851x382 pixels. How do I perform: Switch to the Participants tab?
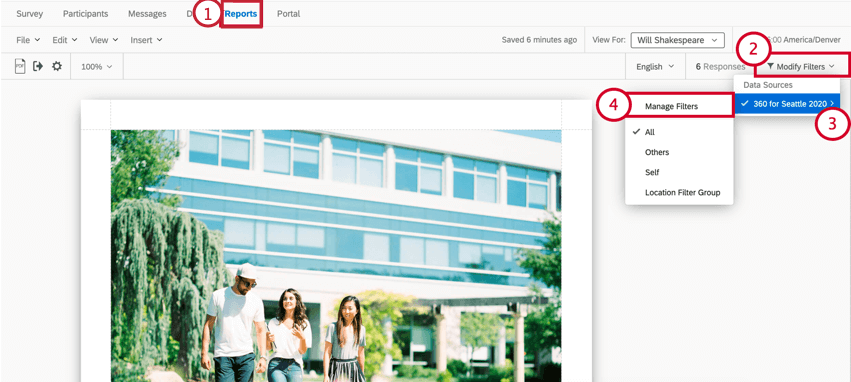point(85,14)
